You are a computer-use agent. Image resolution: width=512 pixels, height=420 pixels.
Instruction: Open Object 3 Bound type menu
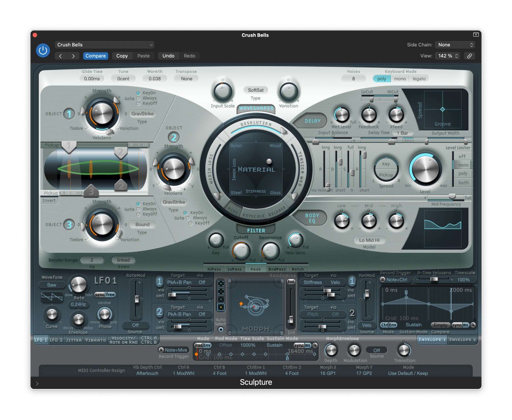click(x=142, y=225)
